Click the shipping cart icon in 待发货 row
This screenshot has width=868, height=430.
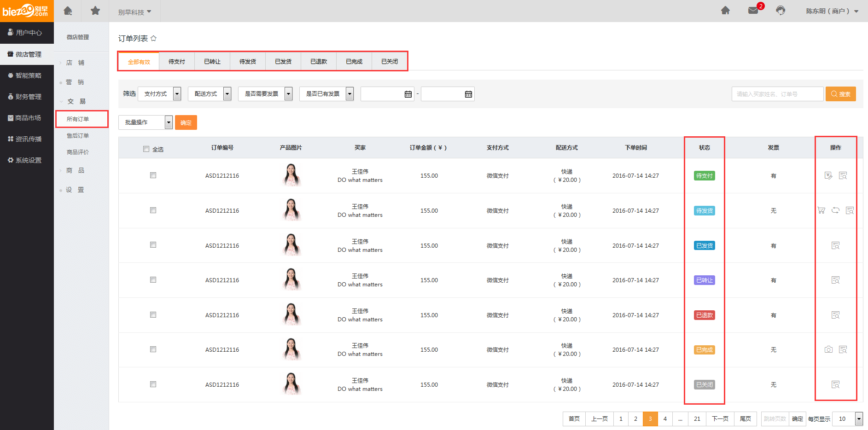point(821,210)
